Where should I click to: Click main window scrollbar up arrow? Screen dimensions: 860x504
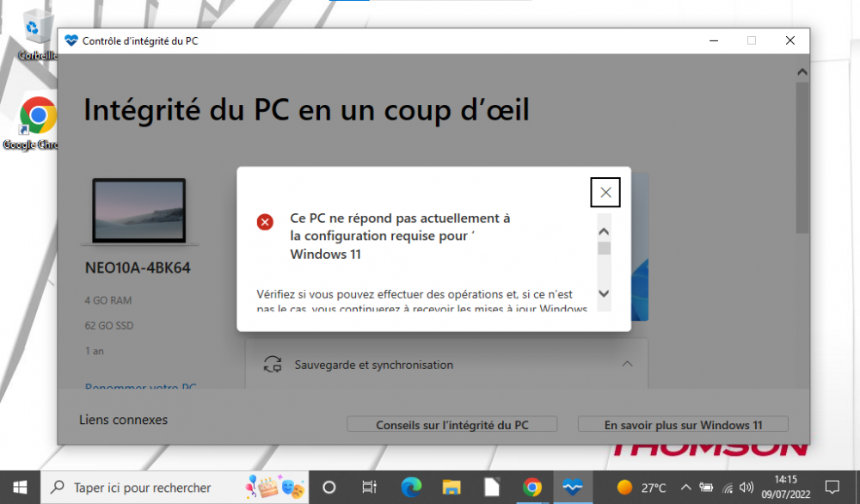(x=802, y=72)
